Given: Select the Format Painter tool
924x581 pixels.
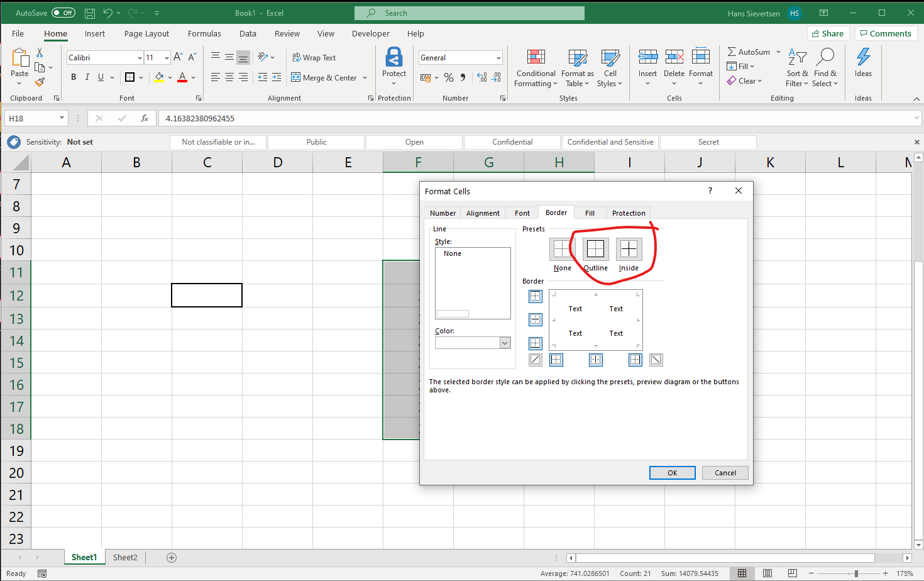Looking at the screenshot, I should pyautogui.click(x=40, y=82).
